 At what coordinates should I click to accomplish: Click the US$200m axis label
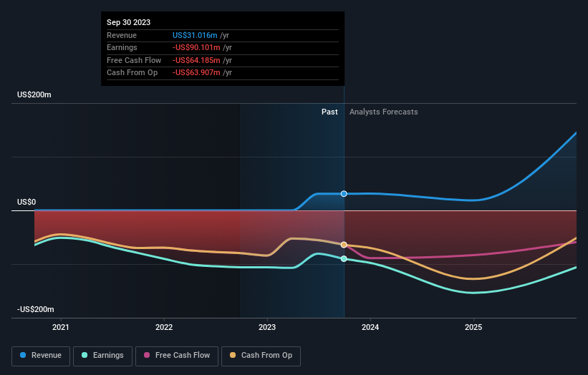[34, 94]
